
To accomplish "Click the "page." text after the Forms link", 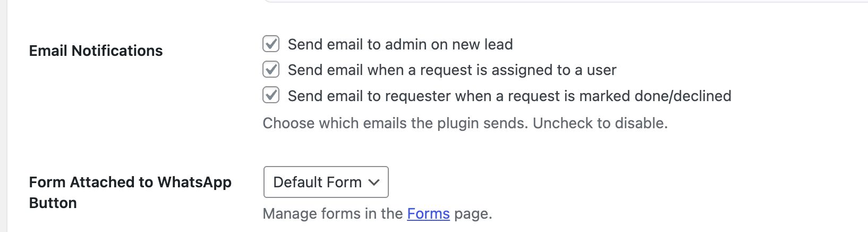I will tap(473, 213).
